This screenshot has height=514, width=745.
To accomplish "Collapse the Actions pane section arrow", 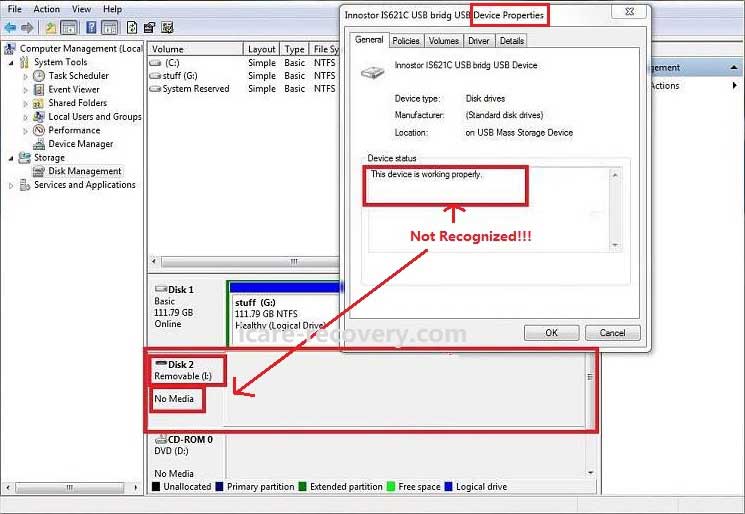I will point(734,68).
